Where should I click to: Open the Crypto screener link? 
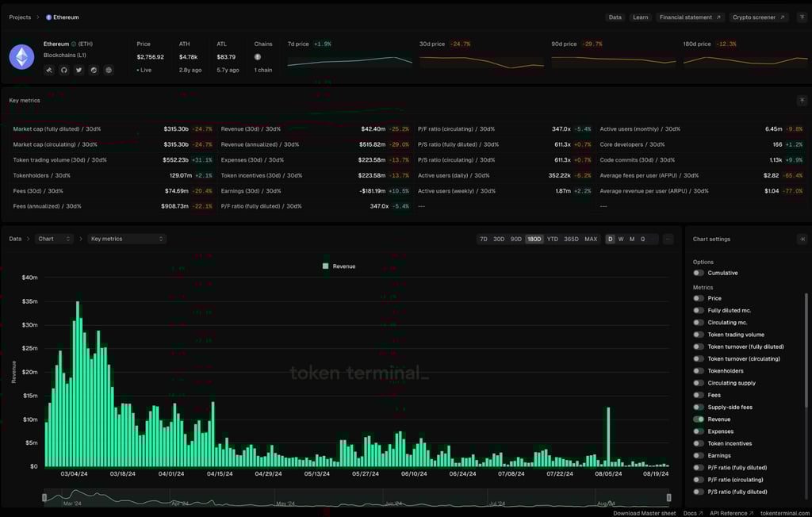click(759, 17)
